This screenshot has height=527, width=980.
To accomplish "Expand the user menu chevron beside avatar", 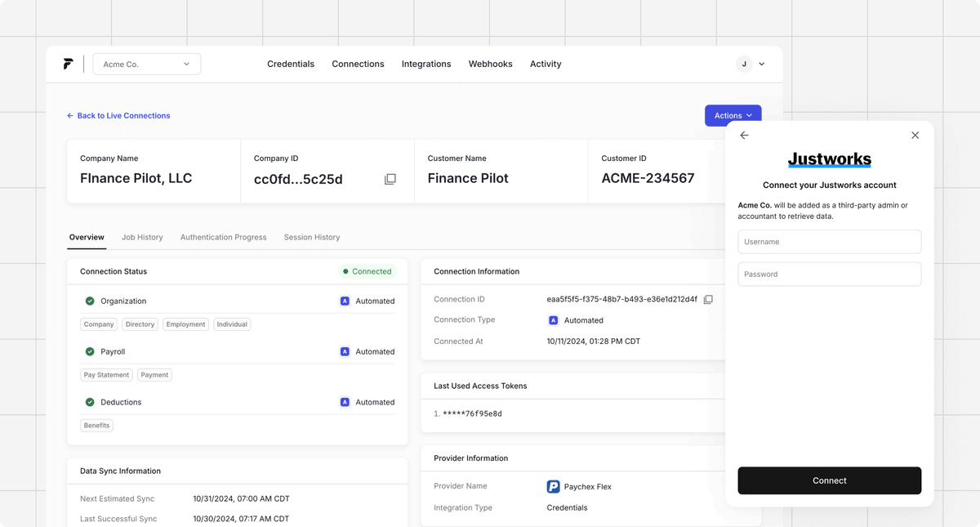I will click(x=762, y=64).
